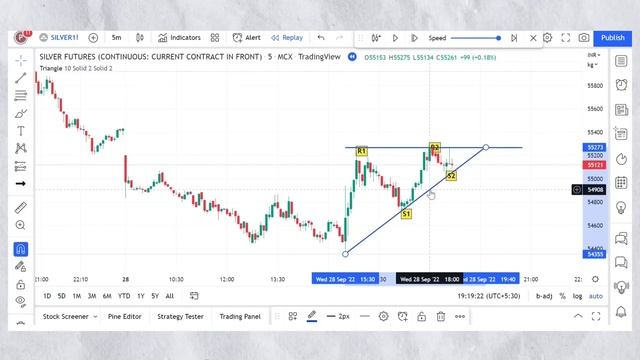This screenshot has height=360, width=640.
Task: Create an Alert from the top toolbar
Action: (x=247, y=38)
